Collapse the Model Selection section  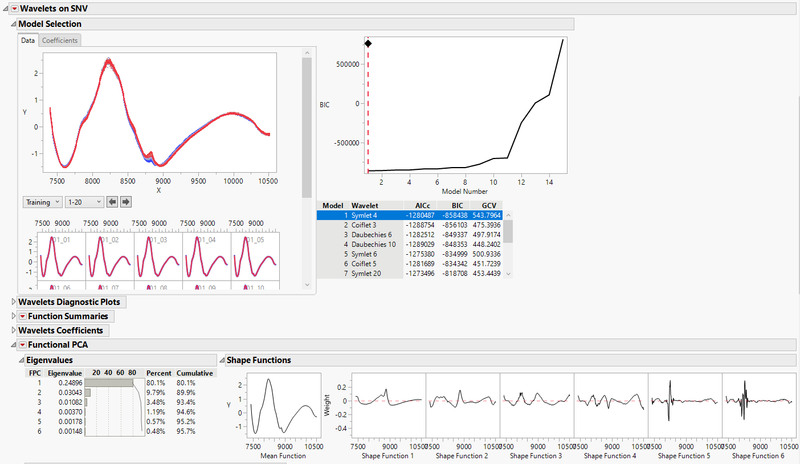13,24
